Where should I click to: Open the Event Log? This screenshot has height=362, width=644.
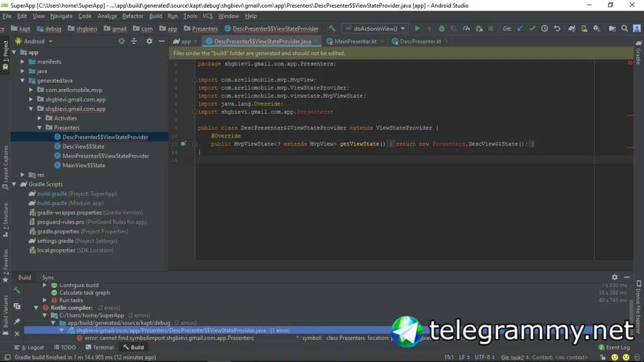tap(614, 347)
